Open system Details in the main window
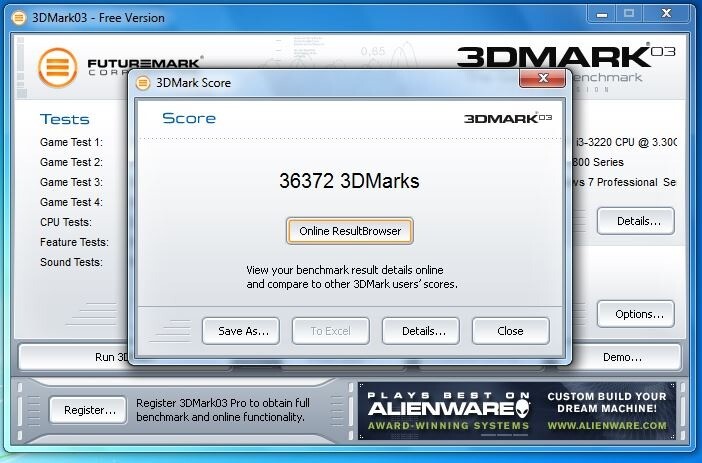Viewport: 702px width, 463px height. (636, 221)
